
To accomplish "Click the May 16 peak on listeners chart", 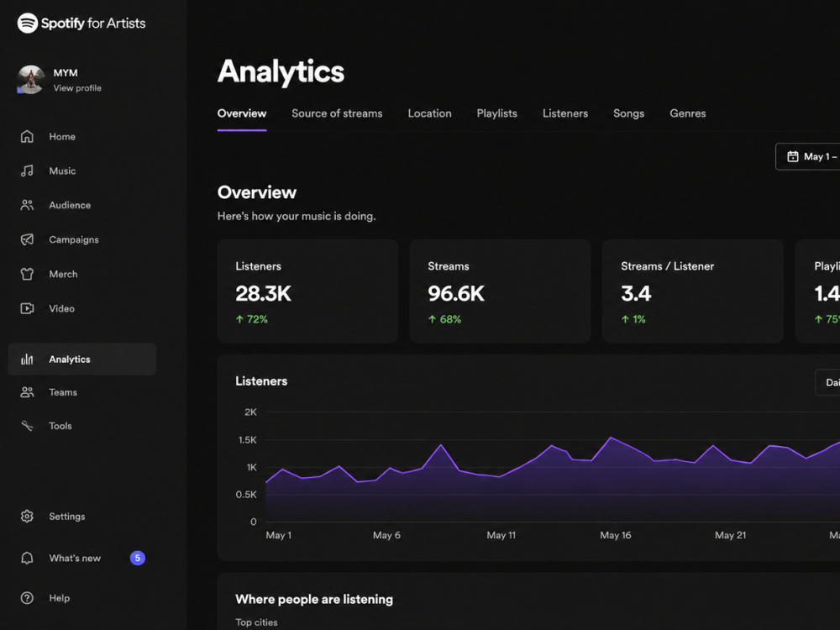I will tap(611, 438).
